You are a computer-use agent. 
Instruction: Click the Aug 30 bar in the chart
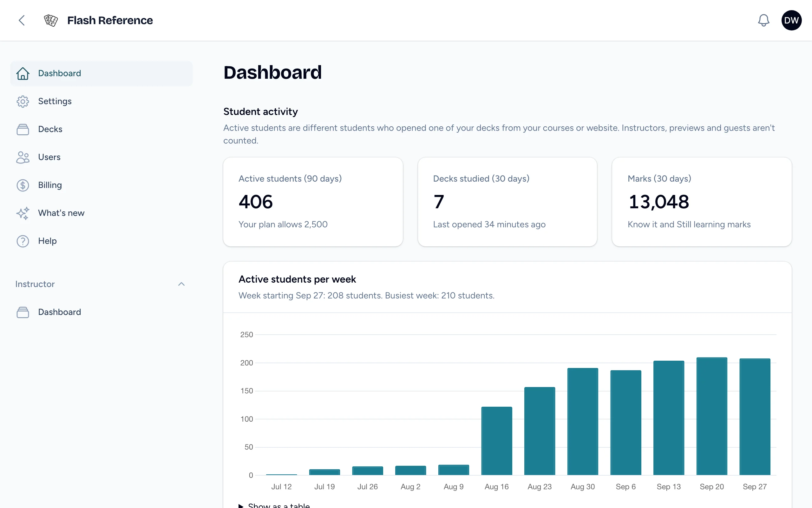pyautogui.click(x=582, y=421)
